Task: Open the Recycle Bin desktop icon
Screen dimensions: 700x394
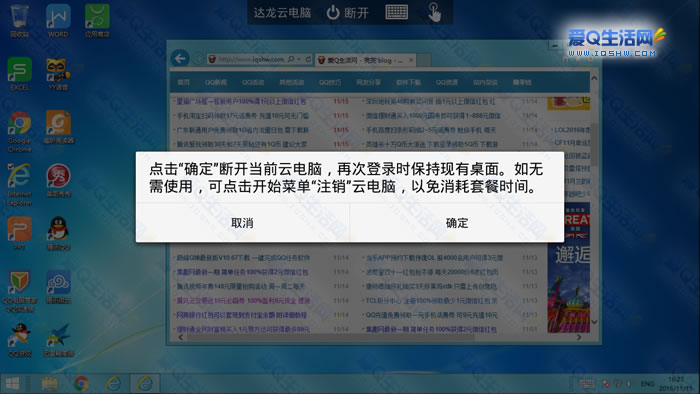Action: click(19, 21)
